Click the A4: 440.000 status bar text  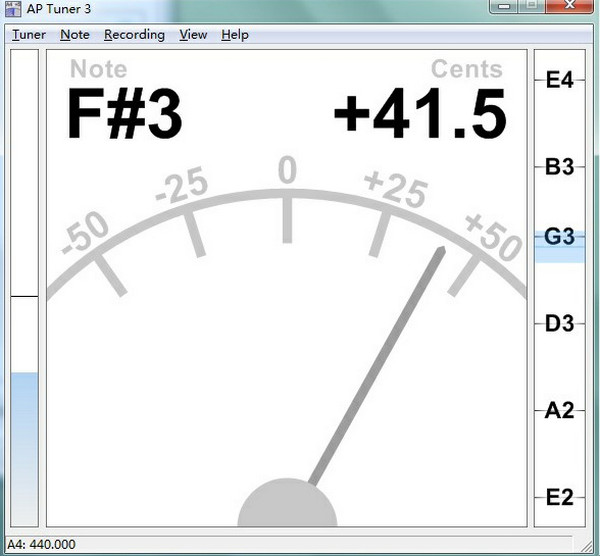coord(41,544)
